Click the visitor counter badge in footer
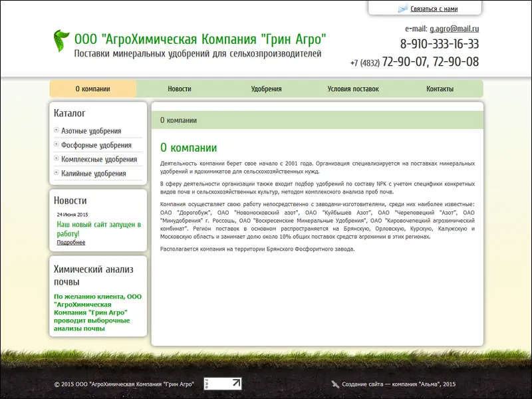Viewport: 532px width, 399px height. click(223, 384)
